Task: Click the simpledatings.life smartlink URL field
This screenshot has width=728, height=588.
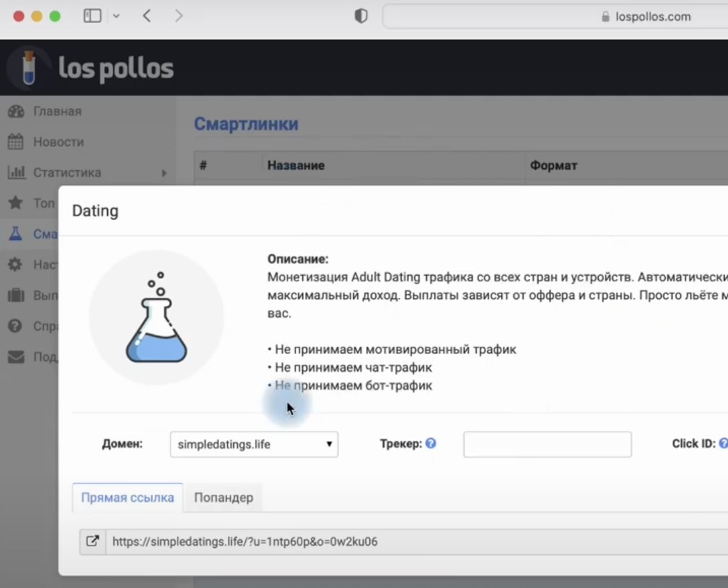Action: pyautogui.click(x=417, y=542)
